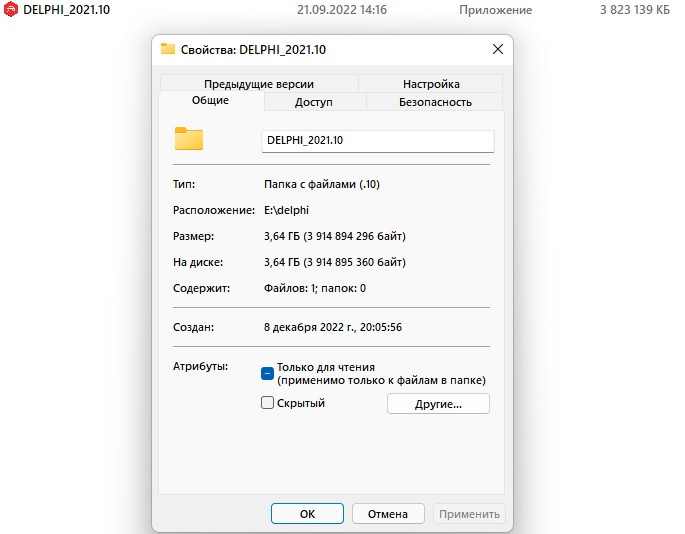
Task: Click the 21.09.2022 14:16 date cell
Action: coord(341,10)
